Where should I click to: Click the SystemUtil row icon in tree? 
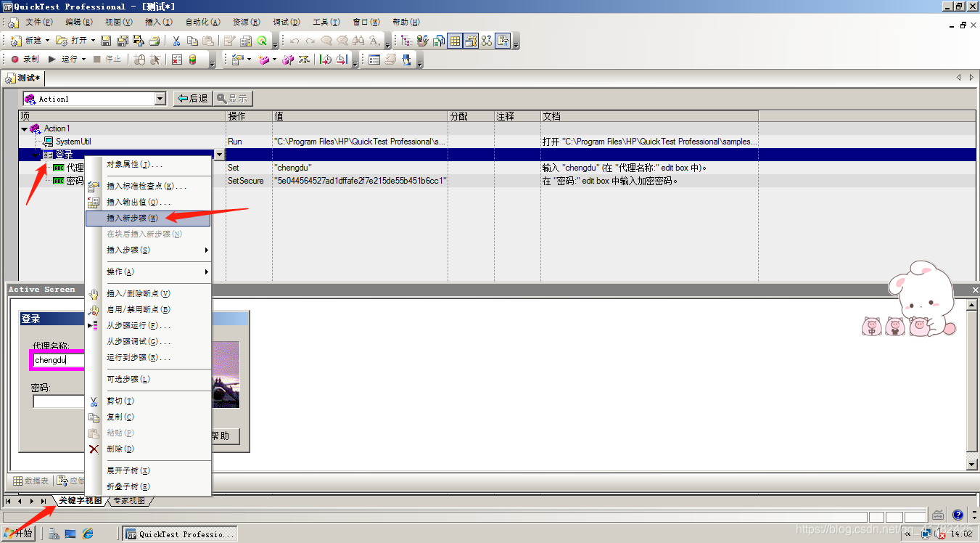coord(49,142)
